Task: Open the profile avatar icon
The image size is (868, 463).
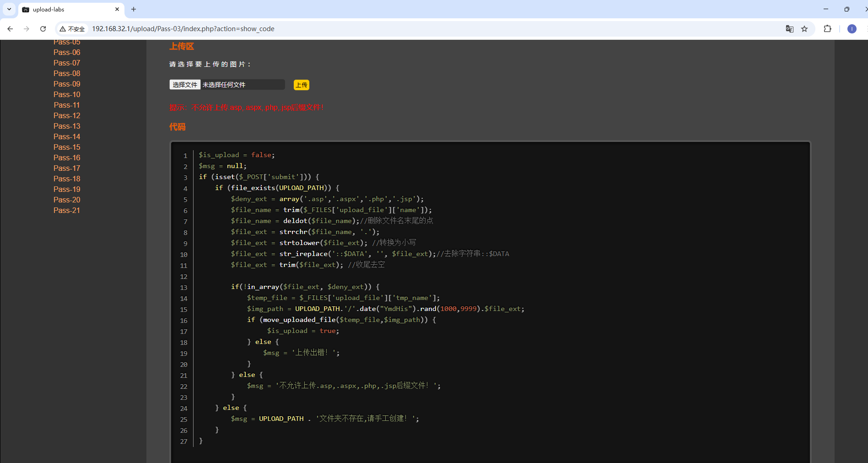Action: pyautogui.click(x=852, y=29)
